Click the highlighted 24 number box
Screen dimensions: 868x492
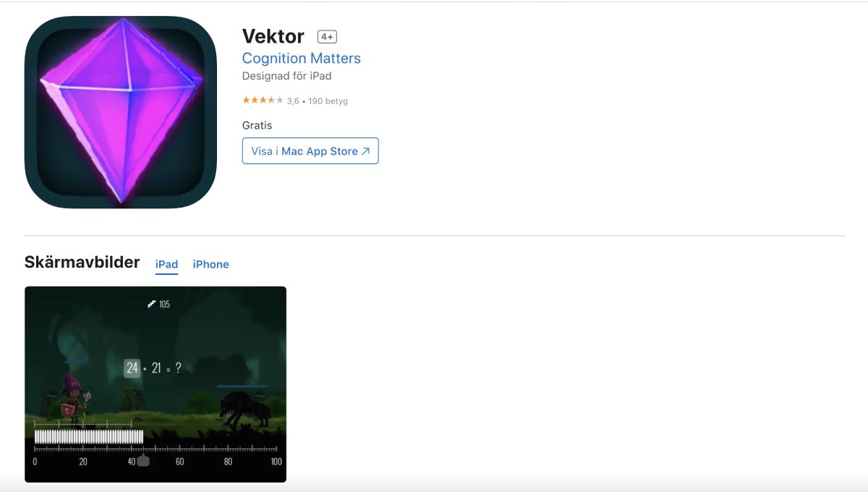tap(132, 368)
